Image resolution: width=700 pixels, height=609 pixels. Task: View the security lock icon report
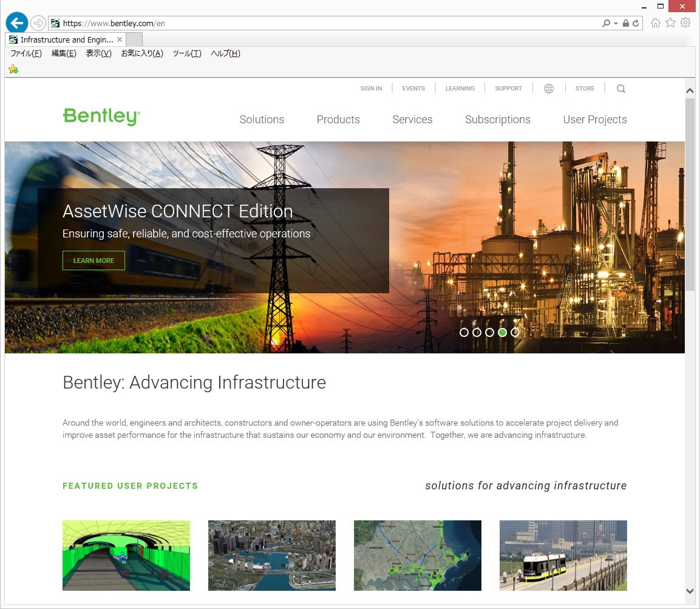[626, 23]
